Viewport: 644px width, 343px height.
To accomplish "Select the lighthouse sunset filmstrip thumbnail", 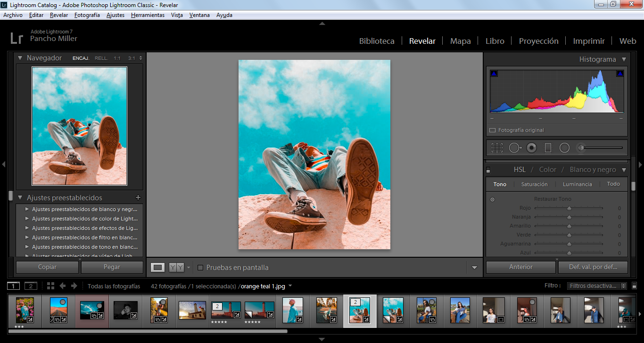I will (192, 310).
